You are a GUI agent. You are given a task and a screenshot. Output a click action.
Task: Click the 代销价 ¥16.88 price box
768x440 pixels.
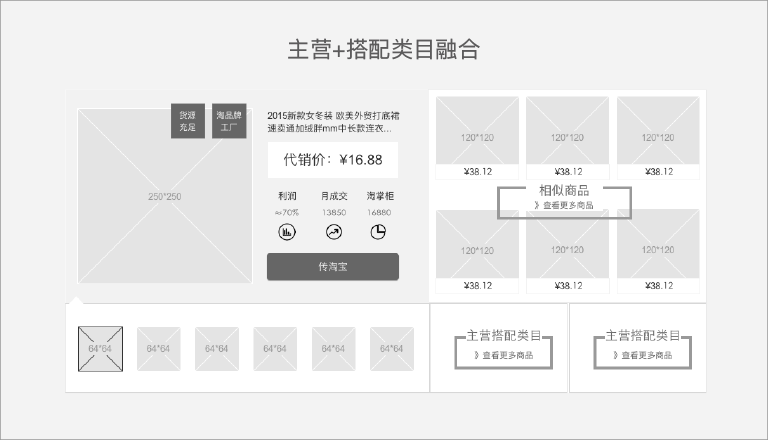click(x=333, y=160)
